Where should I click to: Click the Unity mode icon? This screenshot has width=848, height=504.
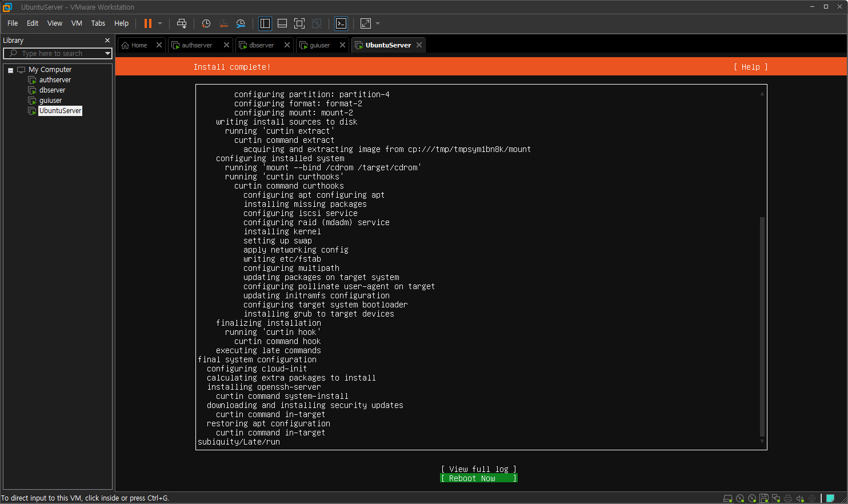click(317, 23)
